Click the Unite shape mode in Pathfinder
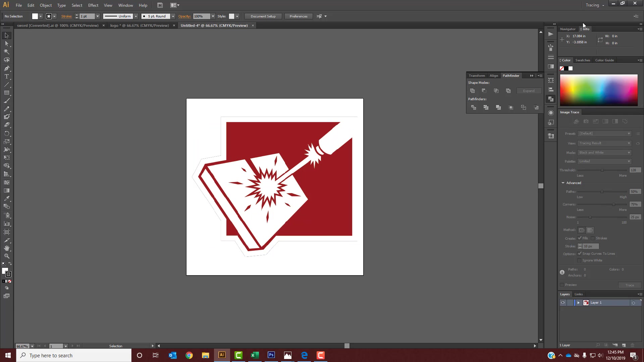644x362 pixels. pos(473,90)
